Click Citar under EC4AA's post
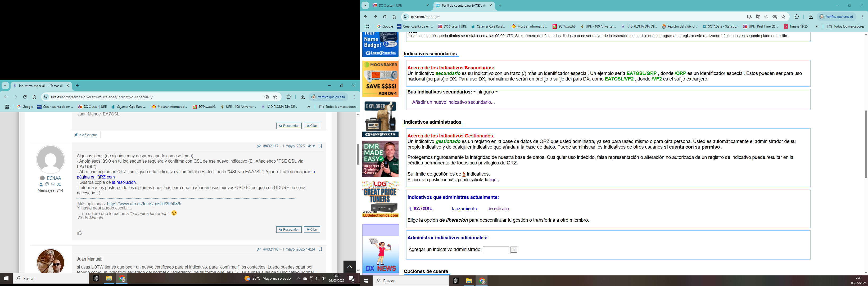Viewport: 868px width, 286px height. [312, 230]
